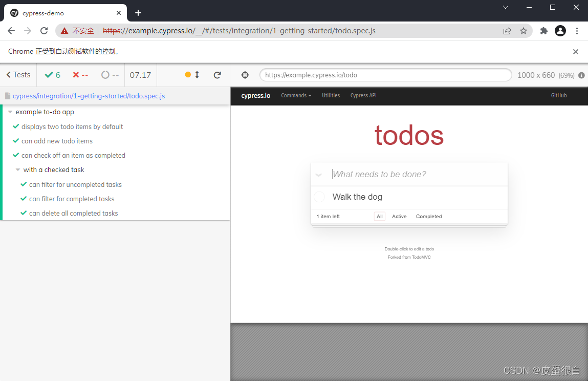Close the cypress-demo tab

[x=119, y=13]
